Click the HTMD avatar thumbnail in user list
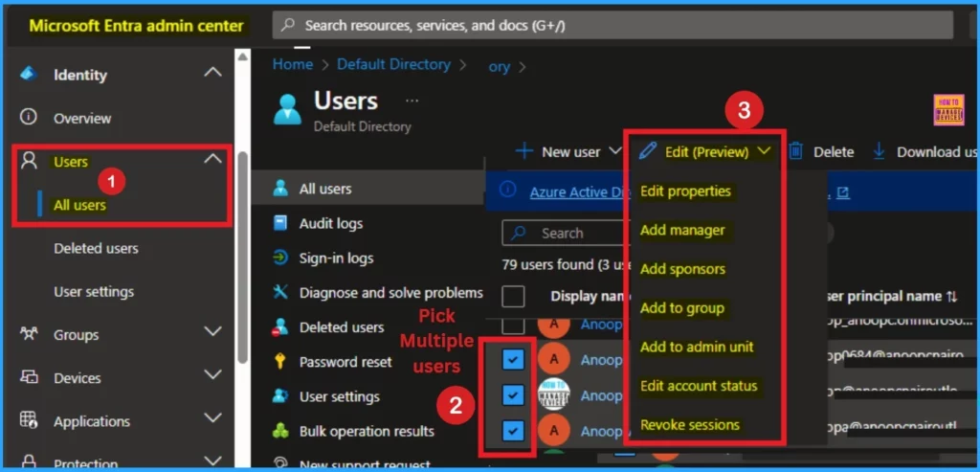Viewport: 980px width, 472px height. (x=553, y=395)
